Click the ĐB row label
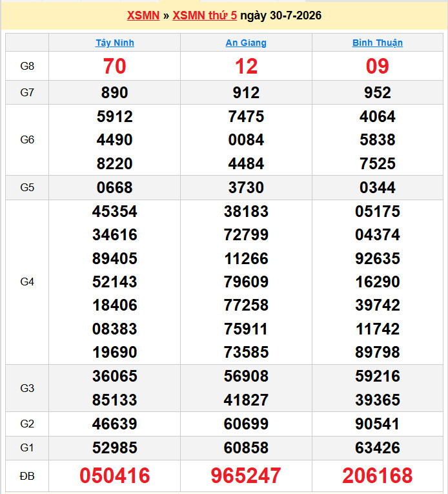Viewport: 448px width, 494px height. tap(27, 476)
